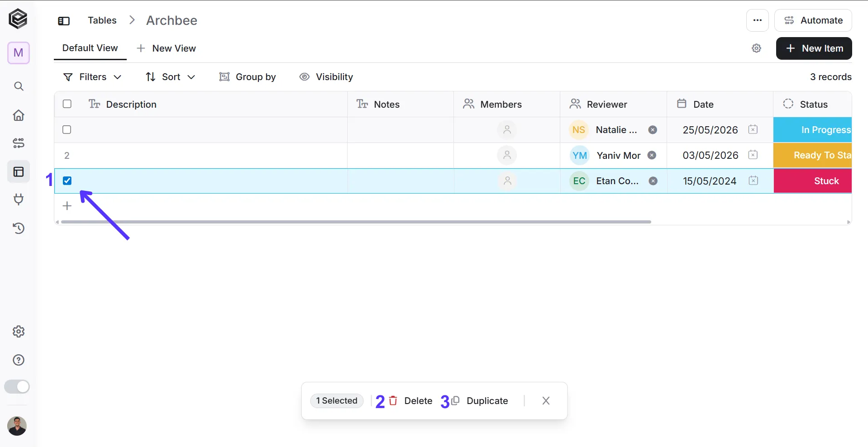Open settings gear in the sidebar
This screenshot has width=868, height=447.
(19, 332)
